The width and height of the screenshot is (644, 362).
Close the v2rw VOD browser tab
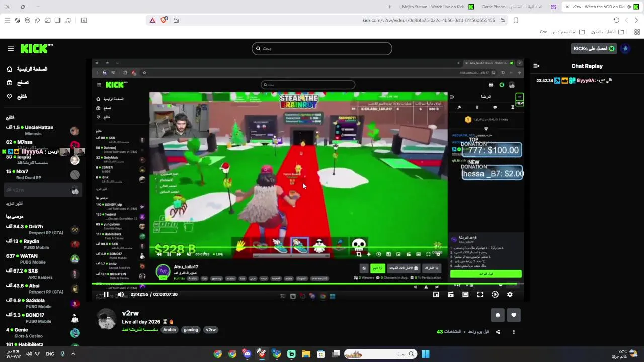(567, 7)
